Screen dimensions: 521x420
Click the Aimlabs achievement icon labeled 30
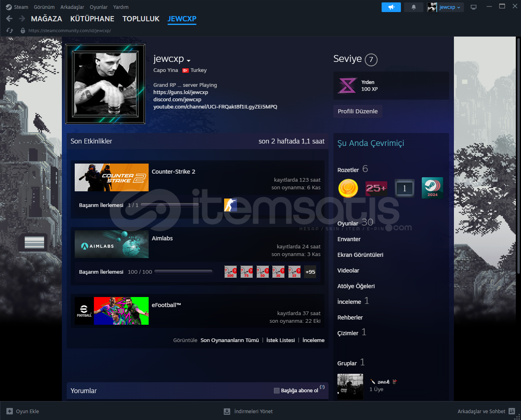coord(278,272)
